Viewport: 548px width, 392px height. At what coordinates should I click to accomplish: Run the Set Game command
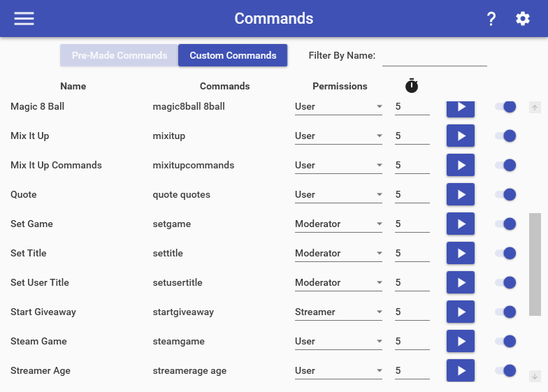(x=460, y=224)
